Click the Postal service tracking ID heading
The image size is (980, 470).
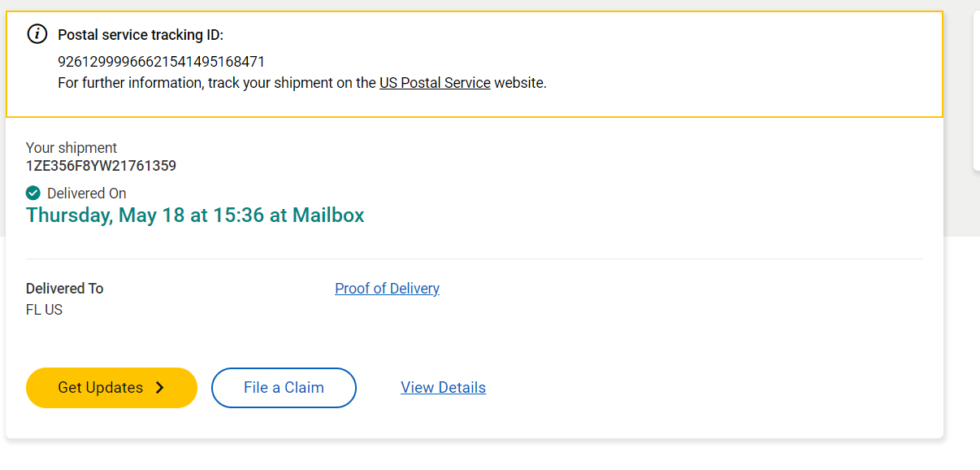[x=140, y=35]
